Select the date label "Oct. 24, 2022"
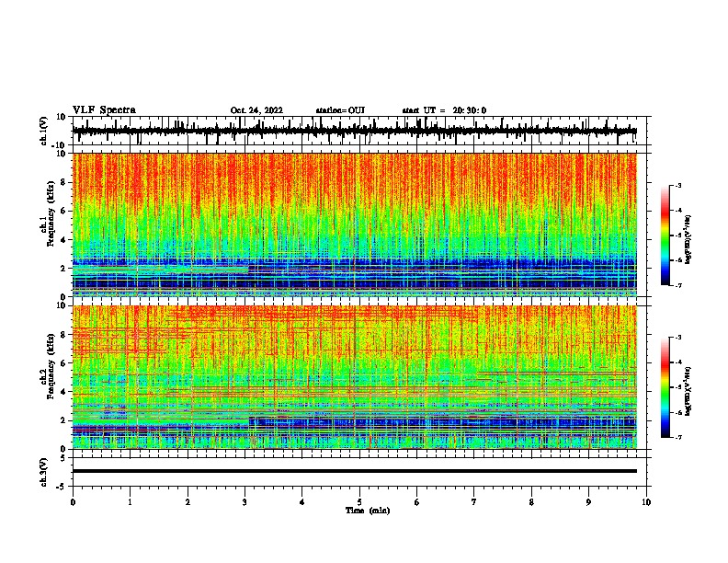Image resolution: width=728 pixels, height=563 pixels. 256,110
